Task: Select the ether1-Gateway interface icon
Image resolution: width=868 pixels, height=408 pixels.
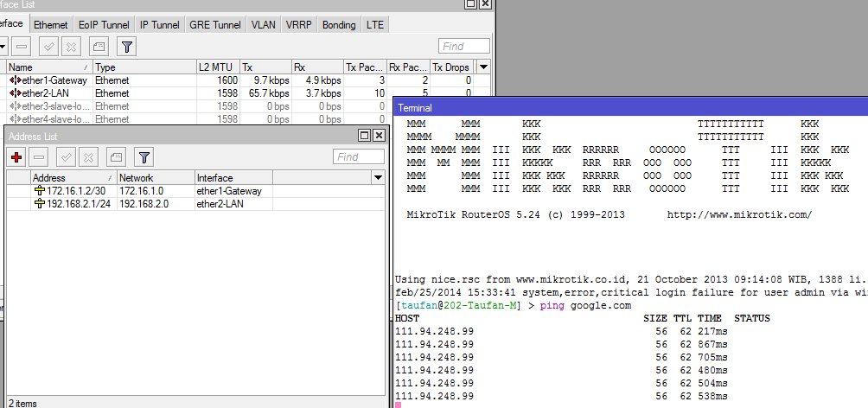Action: [16, 80]
